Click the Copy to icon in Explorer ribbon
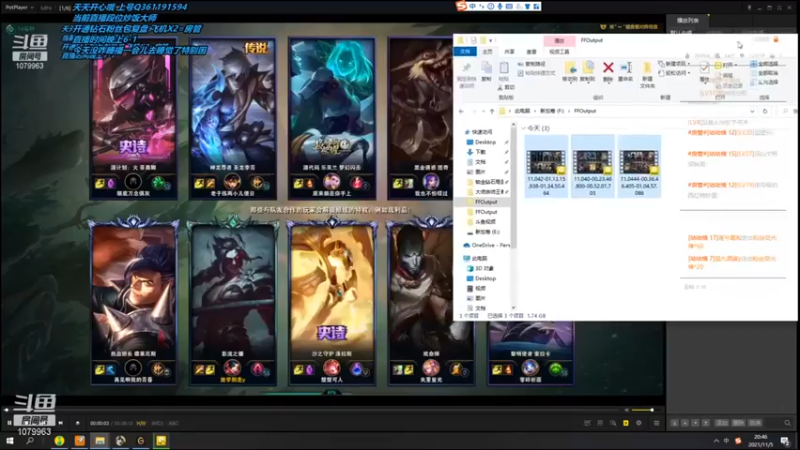This screenshot has width=800, height=450. [x=588, y=68]
